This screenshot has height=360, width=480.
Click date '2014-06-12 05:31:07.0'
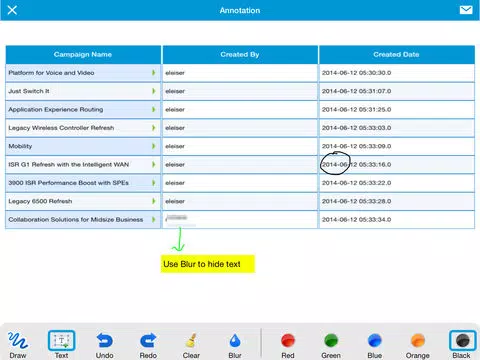(356, 91)
